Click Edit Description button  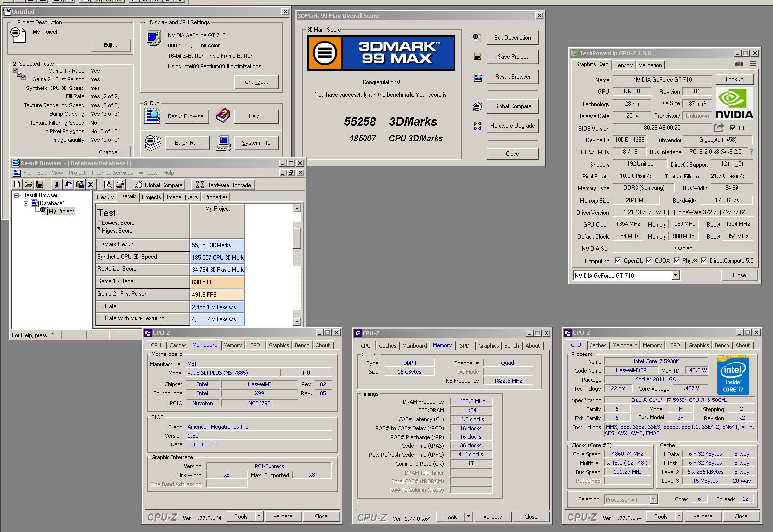click(x=512, y=38)
